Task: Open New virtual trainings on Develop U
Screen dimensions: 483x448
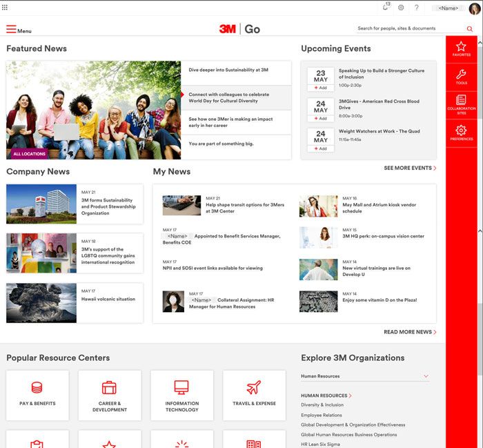Action: point(377,271)
